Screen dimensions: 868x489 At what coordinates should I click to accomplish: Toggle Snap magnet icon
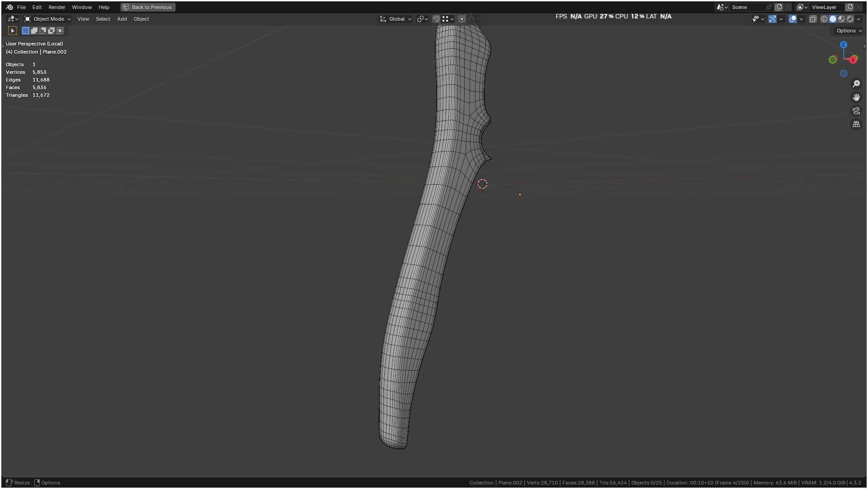tap(436, 19)
